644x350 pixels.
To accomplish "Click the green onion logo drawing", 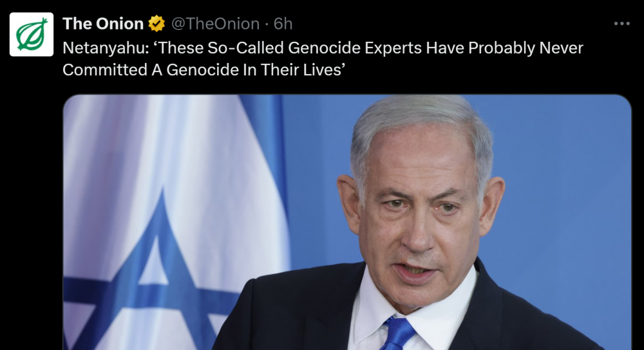I will (x=32, y=35).
